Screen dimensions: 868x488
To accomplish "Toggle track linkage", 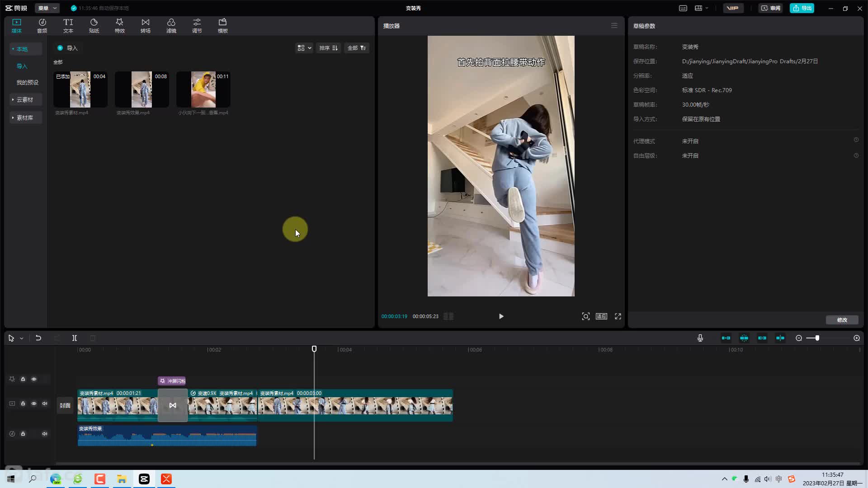I will coord(762,338).
